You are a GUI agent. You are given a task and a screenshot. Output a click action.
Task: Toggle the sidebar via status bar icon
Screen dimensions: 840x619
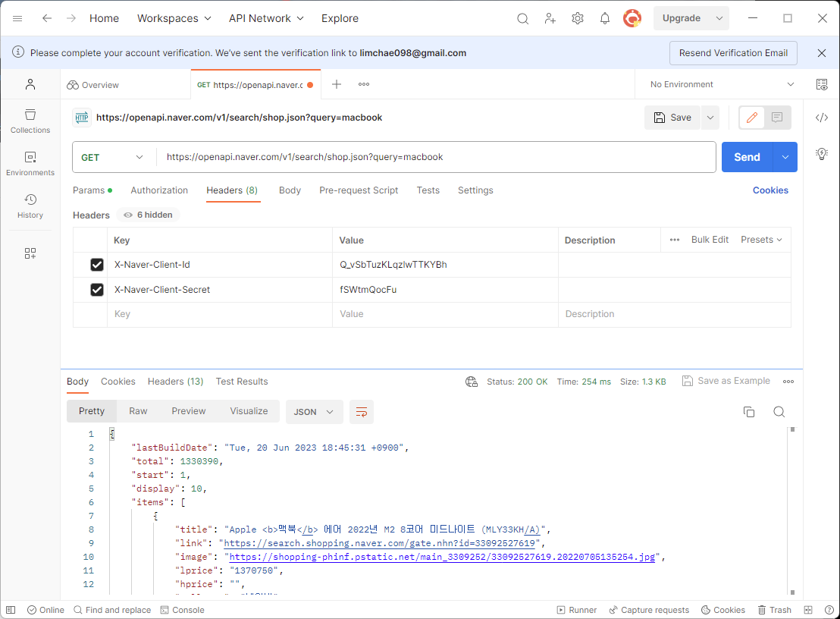click(11, 610)
